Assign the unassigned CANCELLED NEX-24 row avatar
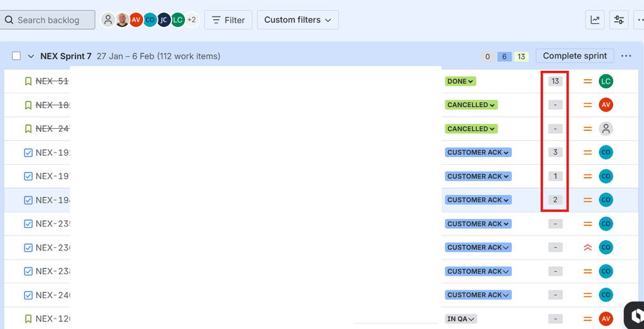 tap(606, 129)
